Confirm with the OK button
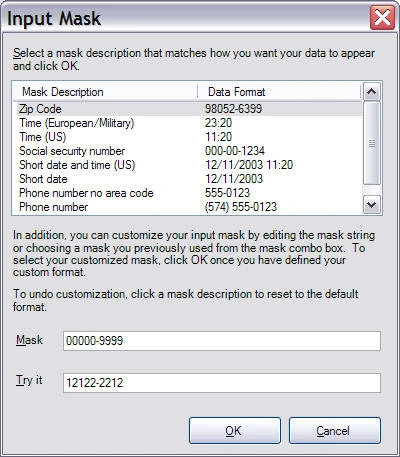This screenshot has width=400, height=457. [x=235, y=431]
